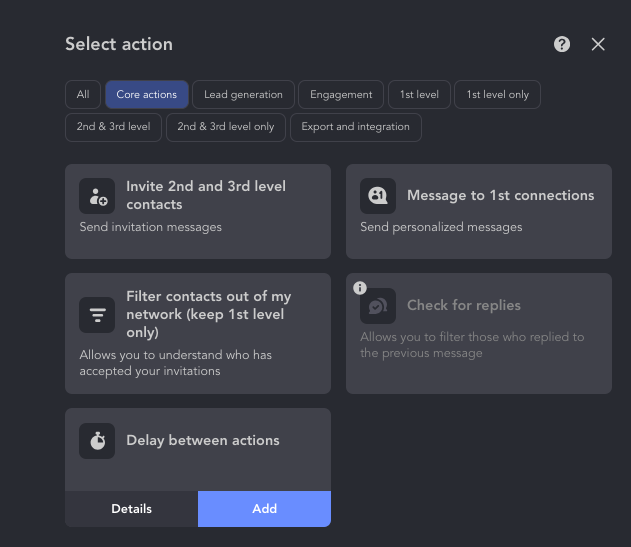Click the info icon on Check for replies
The width and height of the screenshot is (631, 547).
360,288
